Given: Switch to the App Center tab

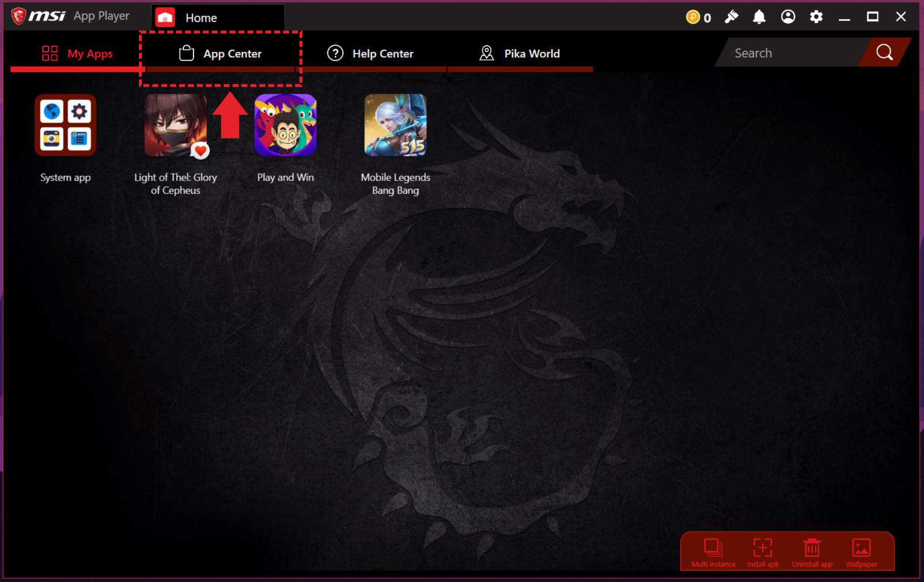Looking at the screenshot, I should tap(220, 53).
